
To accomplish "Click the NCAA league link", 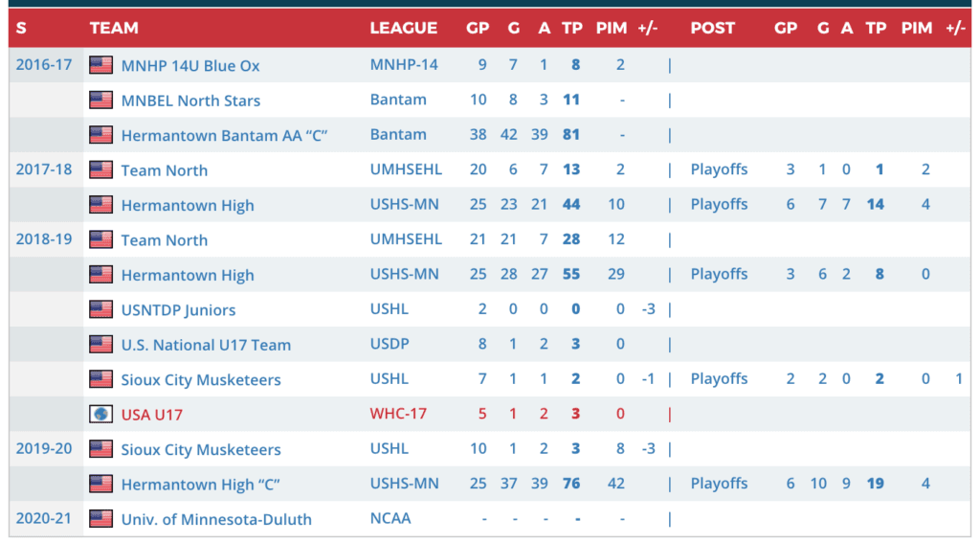I will click(390, 519).
